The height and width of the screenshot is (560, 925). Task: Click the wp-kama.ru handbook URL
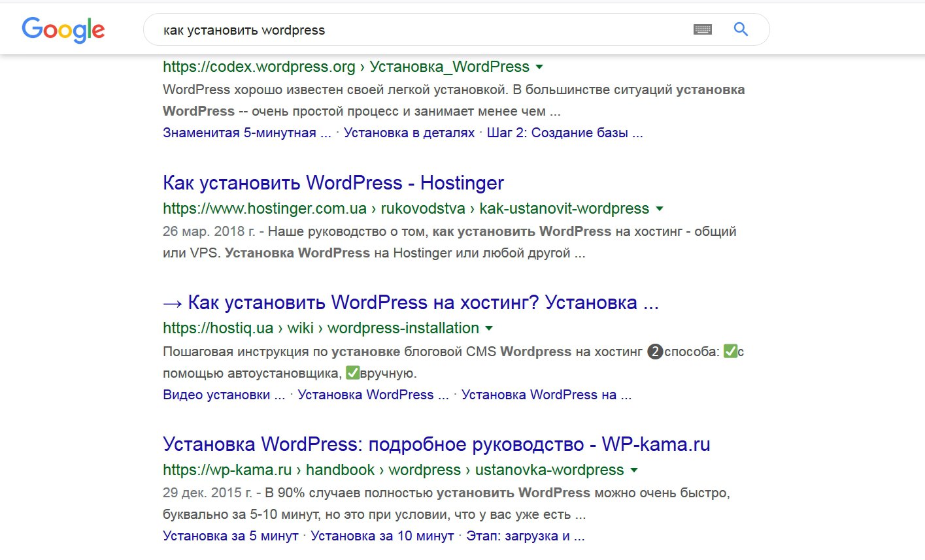[x=394, y=470]
